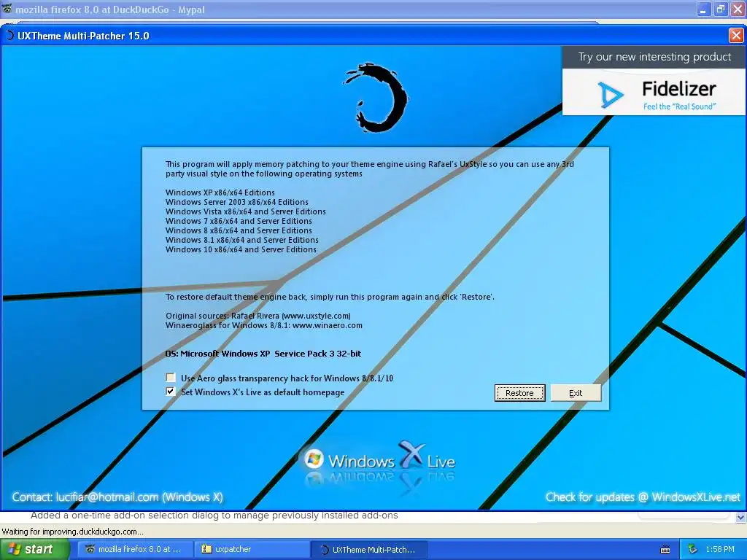Enable Aero glass transparency hack checkbox
The image size is (747, 560).
[171, 378]
